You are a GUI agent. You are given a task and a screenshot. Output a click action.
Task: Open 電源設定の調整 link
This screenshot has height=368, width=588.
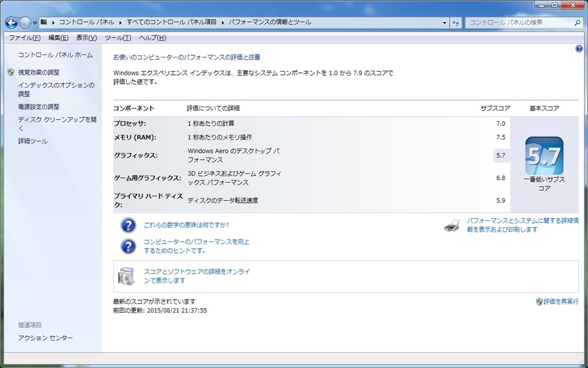pos(38,106)
